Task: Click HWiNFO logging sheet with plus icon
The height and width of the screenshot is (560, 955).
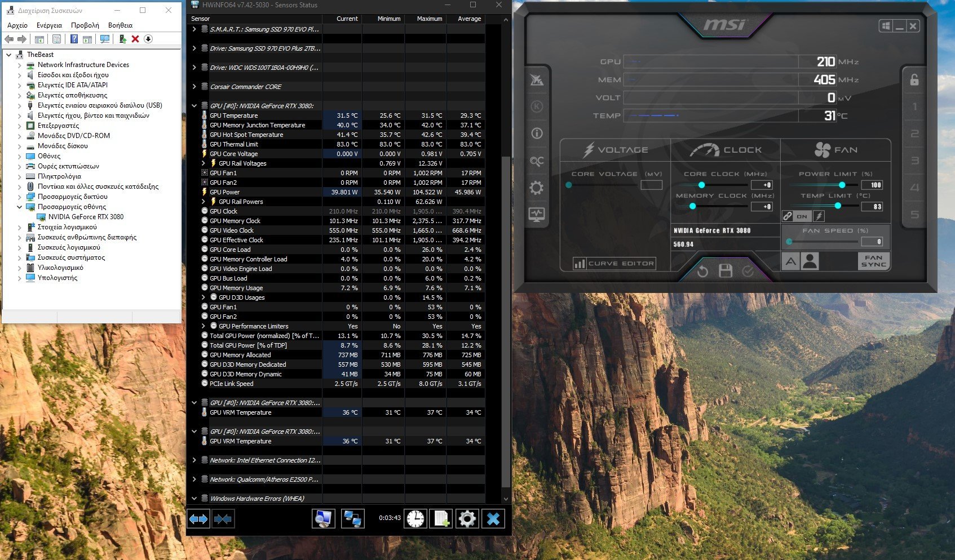Action: pos(441,519)
